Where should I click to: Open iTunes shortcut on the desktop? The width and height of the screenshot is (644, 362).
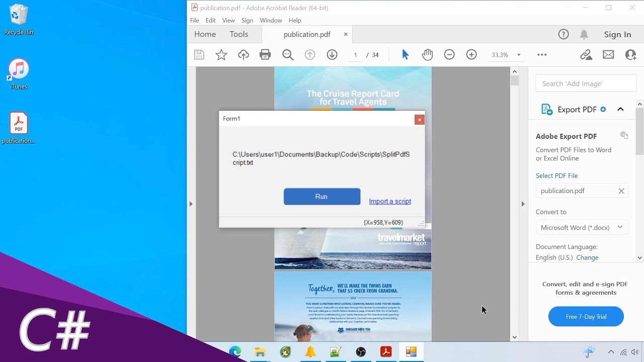[x=19, y=73]
